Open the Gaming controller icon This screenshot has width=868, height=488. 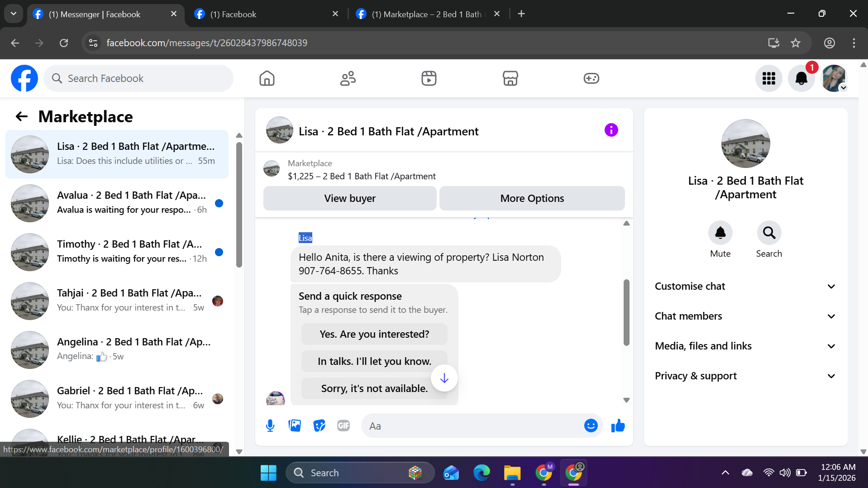[x=591, y=78]
